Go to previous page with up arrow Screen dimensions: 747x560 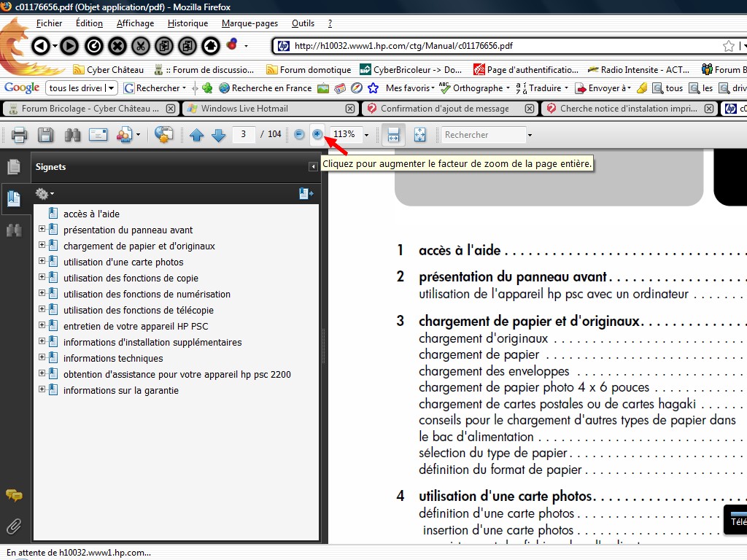click(x=196, y=135)
